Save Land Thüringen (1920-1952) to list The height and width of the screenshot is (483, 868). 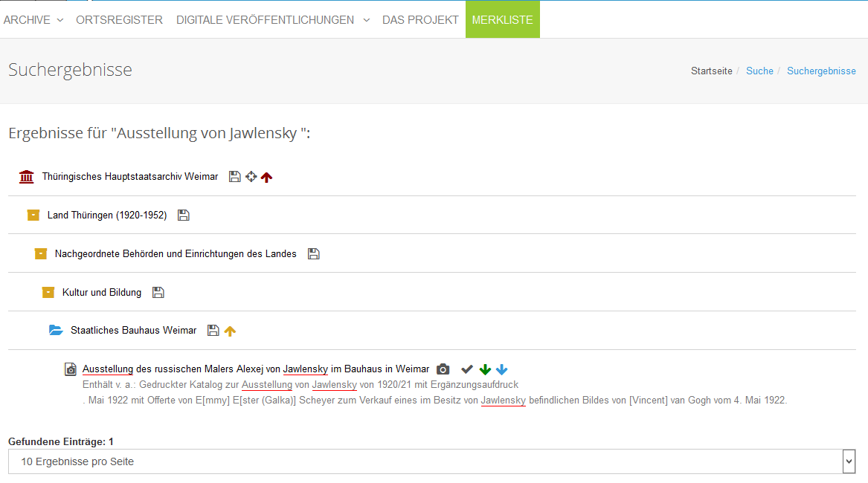coord(184,215)
